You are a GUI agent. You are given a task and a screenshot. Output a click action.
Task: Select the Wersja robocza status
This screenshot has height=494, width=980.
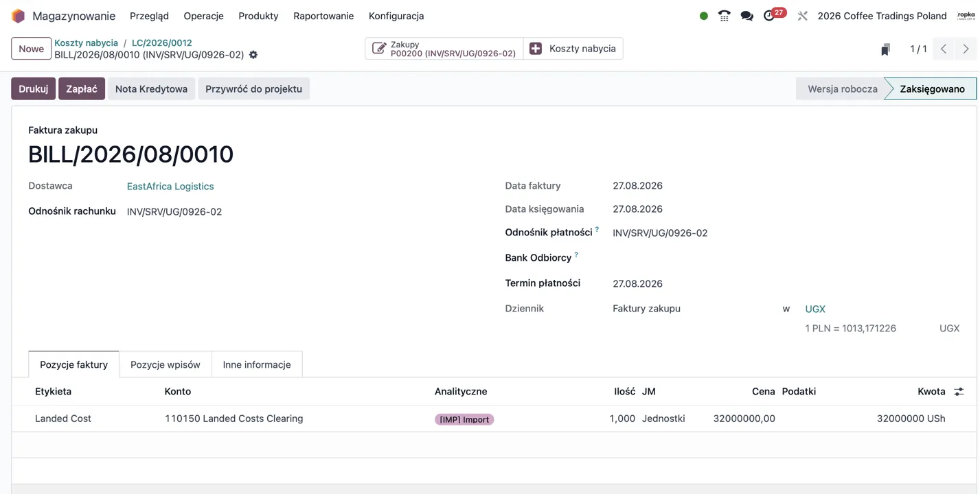(842, 89)
